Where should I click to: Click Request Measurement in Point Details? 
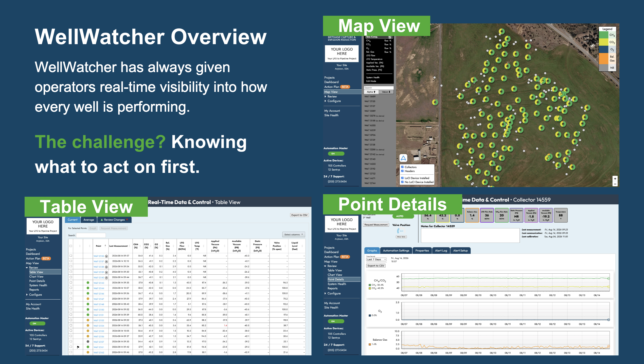(x=376, y=225)
